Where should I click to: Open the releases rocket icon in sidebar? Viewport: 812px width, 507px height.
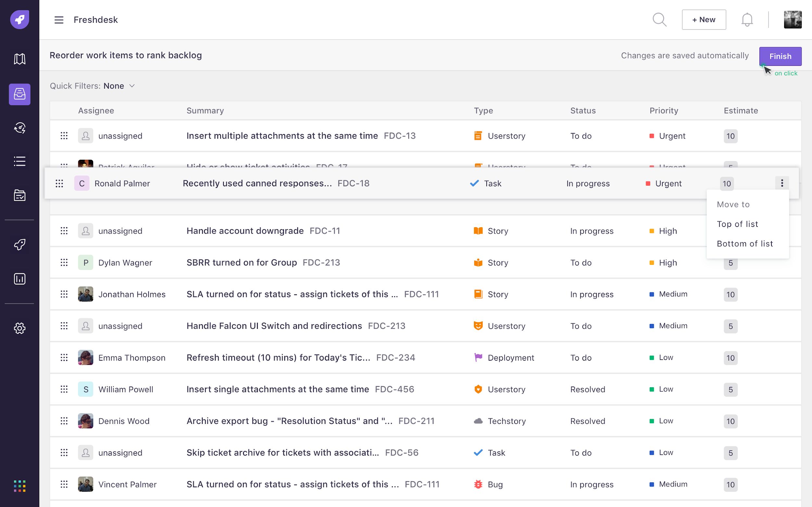[x=19, y=244]
